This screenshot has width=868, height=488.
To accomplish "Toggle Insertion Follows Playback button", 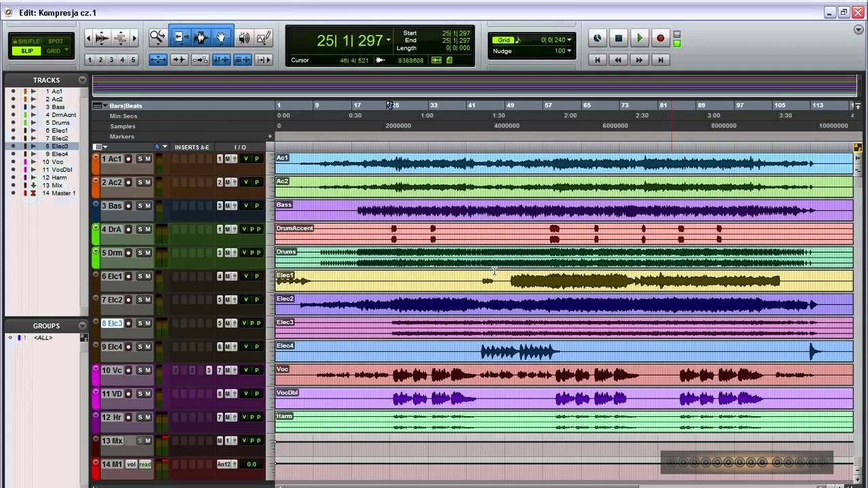I will point(263,60).
